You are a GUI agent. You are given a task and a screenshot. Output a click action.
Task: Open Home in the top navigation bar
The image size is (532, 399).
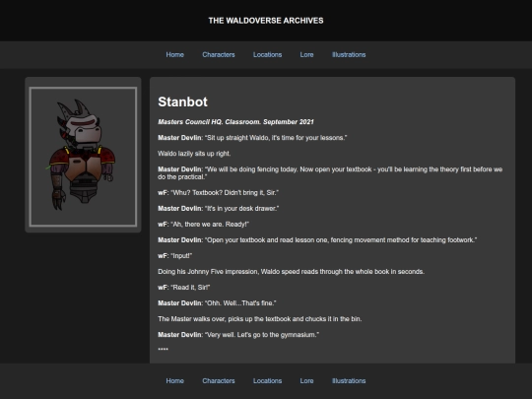coord(174,54)
